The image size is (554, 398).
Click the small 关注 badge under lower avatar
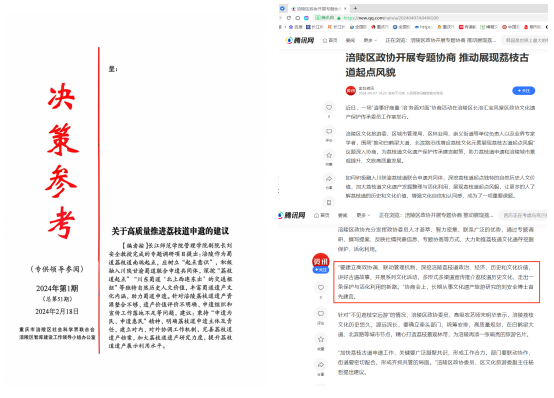click(321, 270)
